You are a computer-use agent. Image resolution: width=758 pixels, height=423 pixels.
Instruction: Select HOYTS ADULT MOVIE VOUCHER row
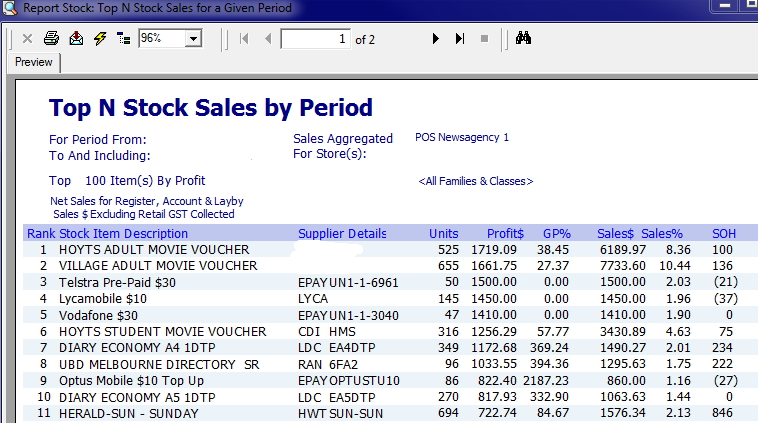[x=390, y=249]
